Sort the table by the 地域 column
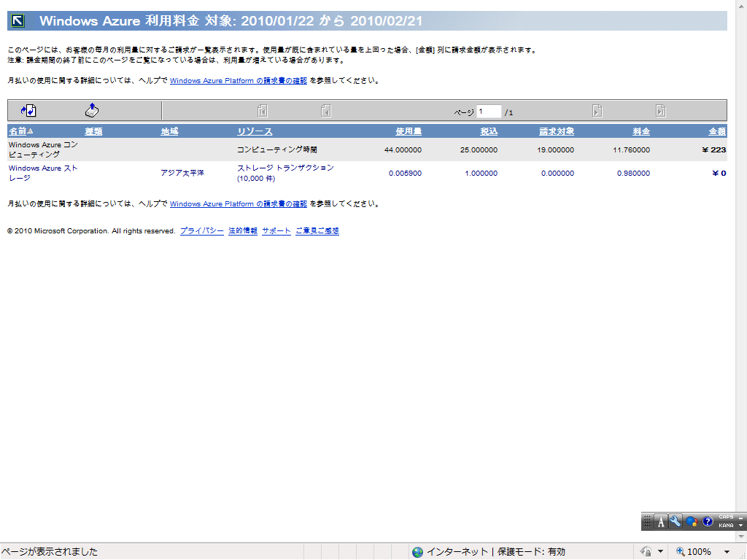This screenshot has width=747, height=560. (169, 131)
